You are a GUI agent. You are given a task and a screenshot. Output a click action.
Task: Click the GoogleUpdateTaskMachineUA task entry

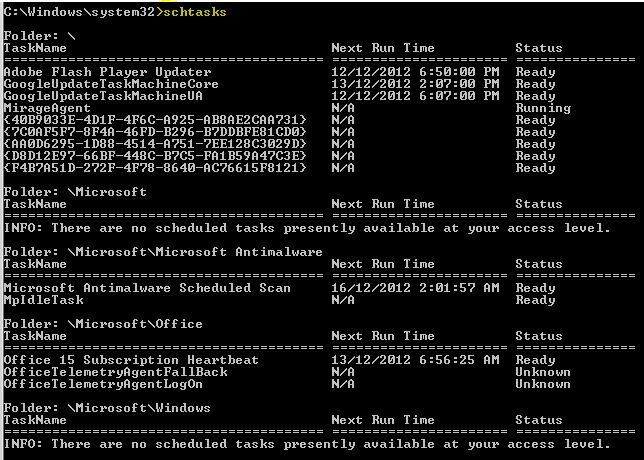tap(103, 96)
